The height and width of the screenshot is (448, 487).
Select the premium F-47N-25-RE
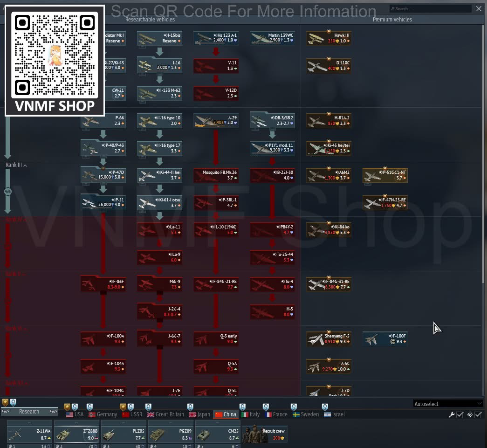385,203
